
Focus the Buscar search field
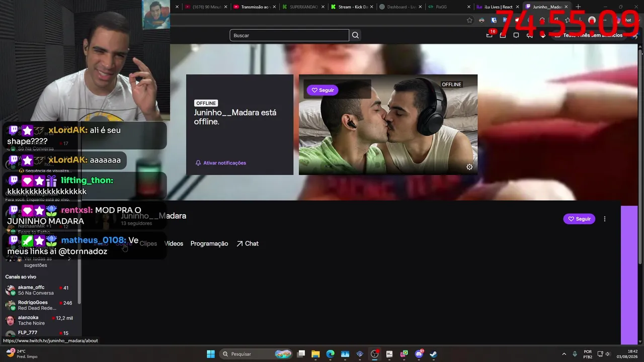tap(289, 35)
